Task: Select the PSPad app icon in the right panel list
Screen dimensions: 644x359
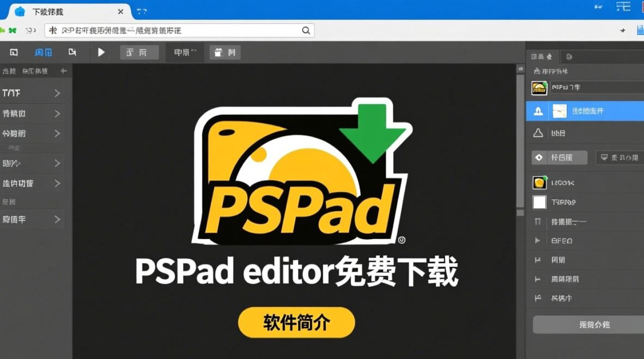Action: coord(539,88)
